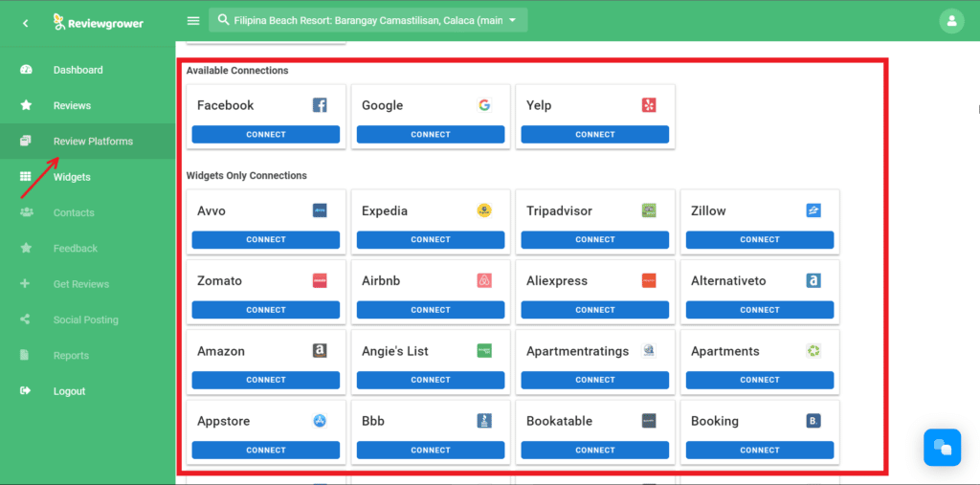Click the Facebook logo icon

(x=320, y=105)
